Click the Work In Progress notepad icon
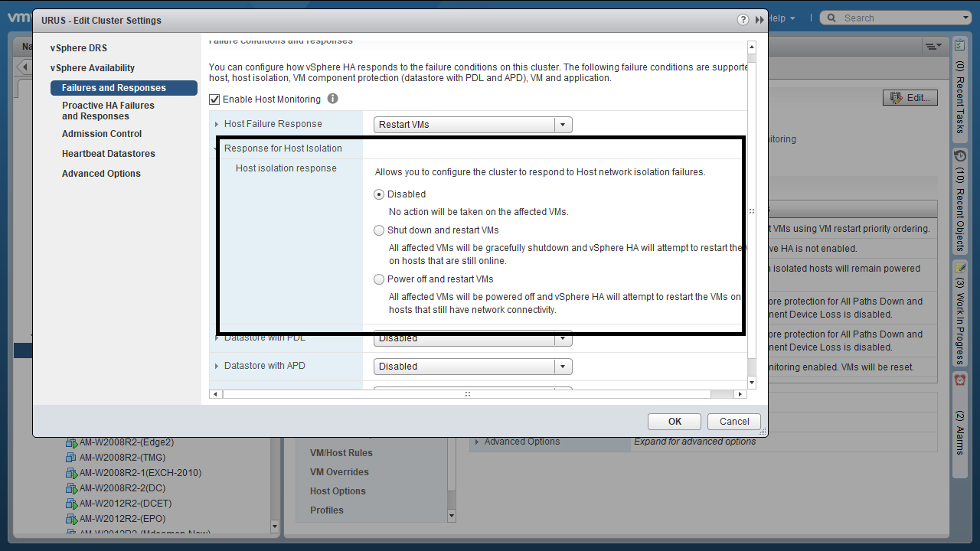Image resolution: width=980 pixels, height=551 pixels. pos(960,267)
